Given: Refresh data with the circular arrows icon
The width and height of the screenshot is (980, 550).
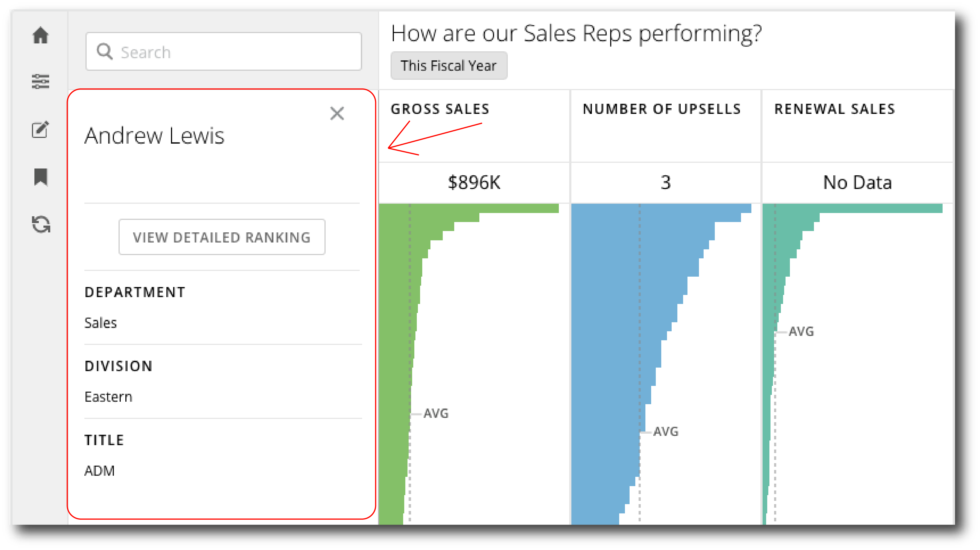Looking at the screenshot, I should click(x=41, y=224).
